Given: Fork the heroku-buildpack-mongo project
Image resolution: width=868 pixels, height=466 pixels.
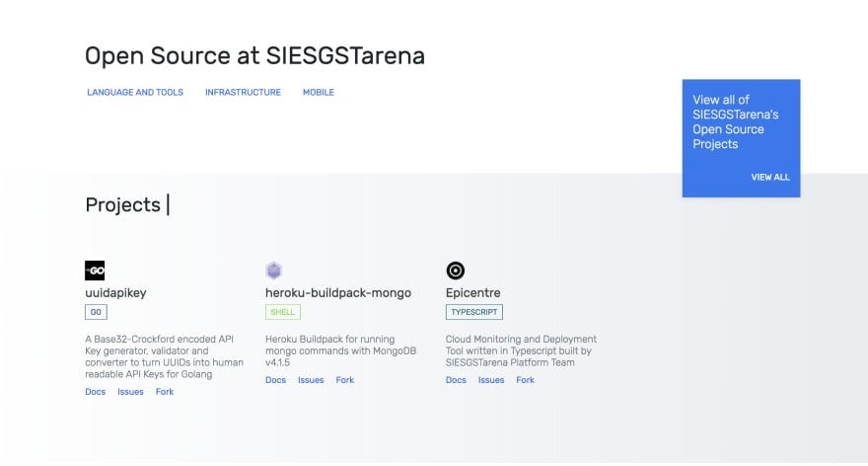Looking at the screenshot, I should (x=345, y=380).
